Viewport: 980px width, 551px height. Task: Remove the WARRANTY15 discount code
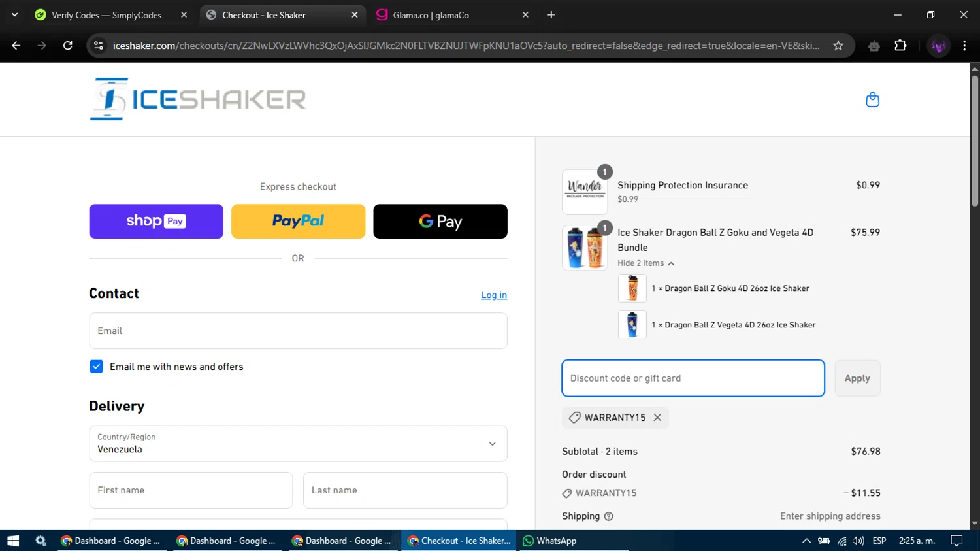click(657, 418)
